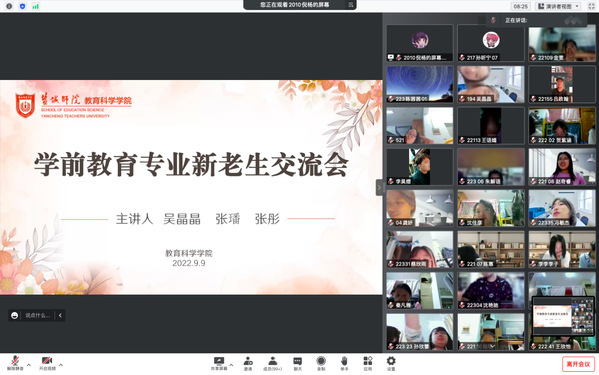Select the 2010 倪杨 screen share thumbnail

tap(419, 43)
